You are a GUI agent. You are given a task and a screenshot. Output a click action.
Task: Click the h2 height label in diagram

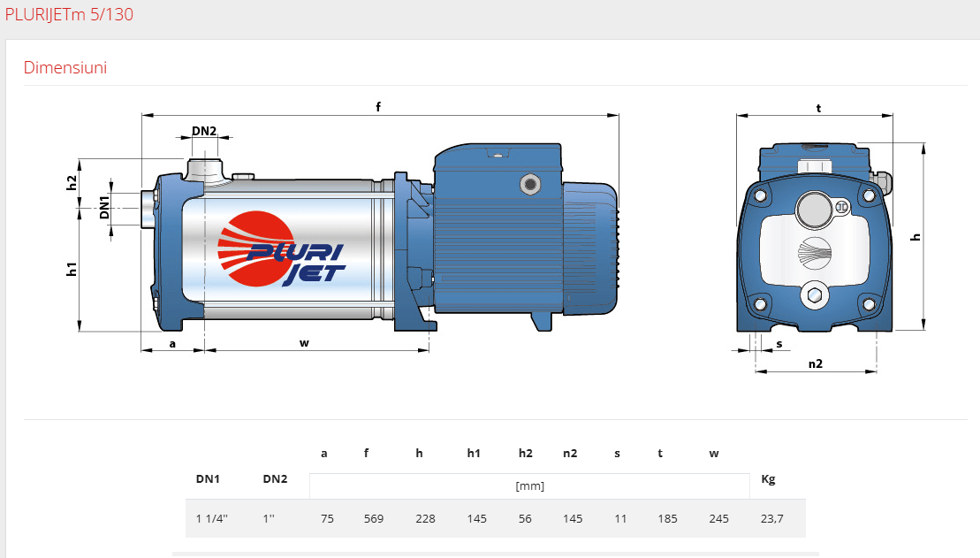pos(72,182)
